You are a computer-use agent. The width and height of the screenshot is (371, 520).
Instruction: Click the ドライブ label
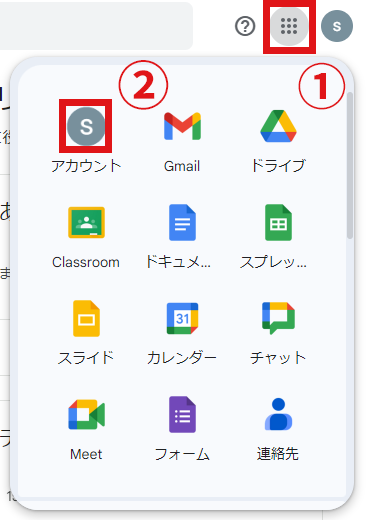278,166
